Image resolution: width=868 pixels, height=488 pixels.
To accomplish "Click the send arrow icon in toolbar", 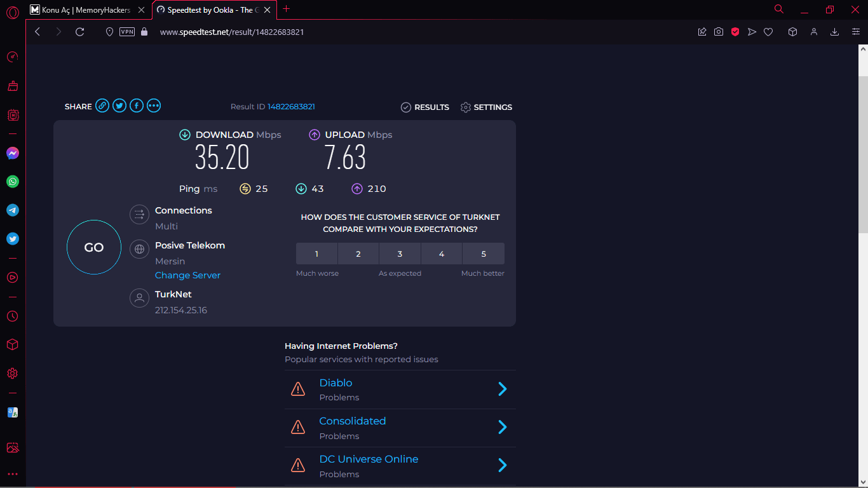I will click(x=752, y=32).
